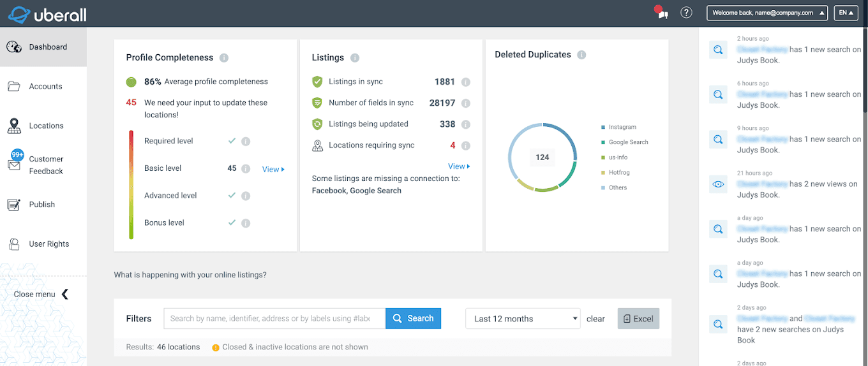The image size is (868, 366).
Task: Focus the Filters search input field
Action: point(274,318)
